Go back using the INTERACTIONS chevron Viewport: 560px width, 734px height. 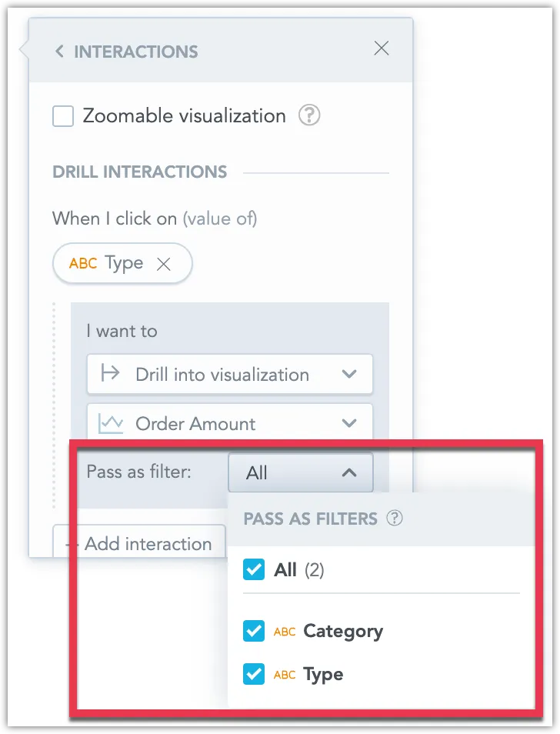coord(58,51)
